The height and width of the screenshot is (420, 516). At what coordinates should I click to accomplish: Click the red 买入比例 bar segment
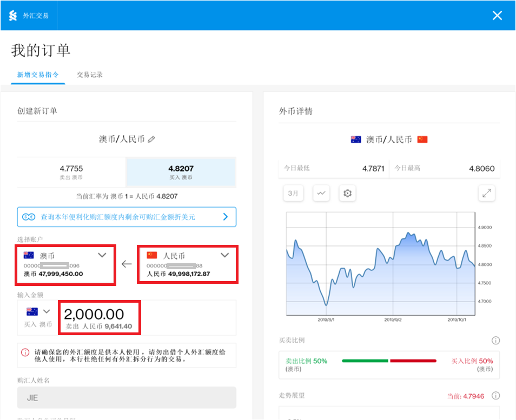point(413,361)
